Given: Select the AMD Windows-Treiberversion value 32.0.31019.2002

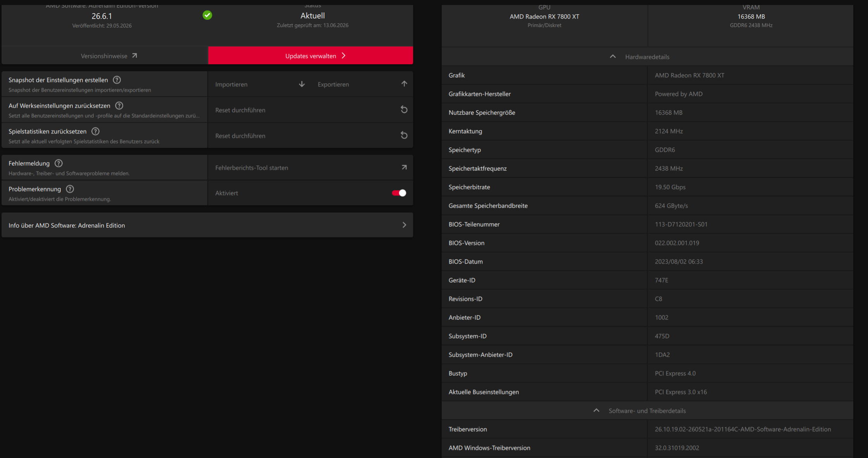Looking at the screenshot, I should 677,448.
